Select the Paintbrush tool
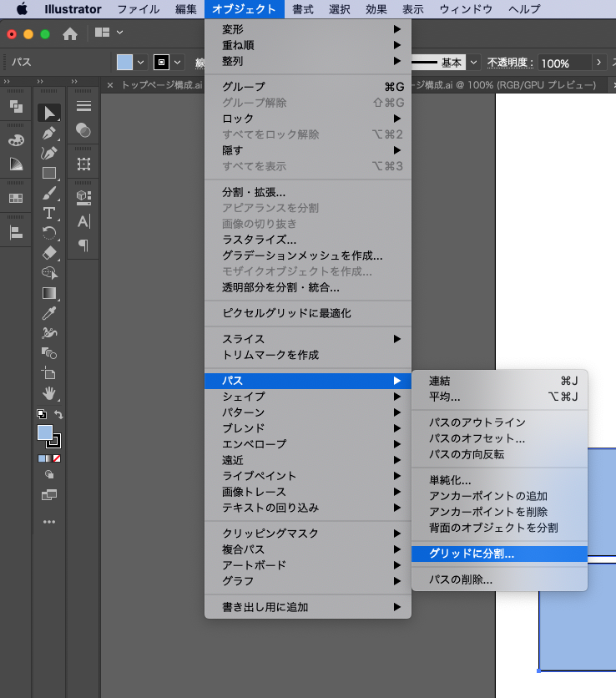 pos(49,193)
